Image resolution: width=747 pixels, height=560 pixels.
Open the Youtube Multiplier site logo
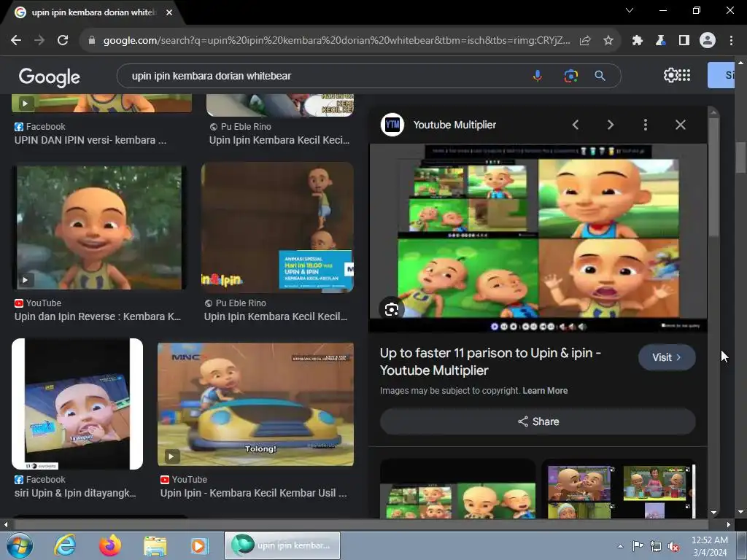392,125
